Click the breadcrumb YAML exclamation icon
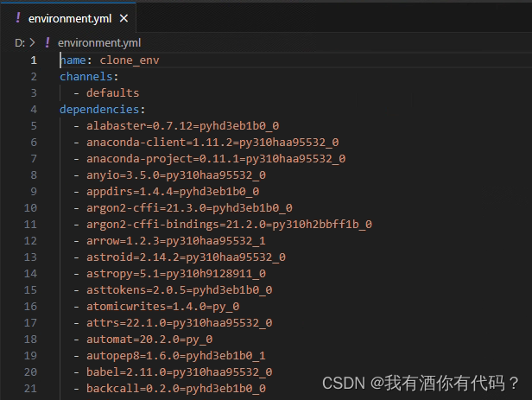The image size is (532, 400). tap(47, 42)
